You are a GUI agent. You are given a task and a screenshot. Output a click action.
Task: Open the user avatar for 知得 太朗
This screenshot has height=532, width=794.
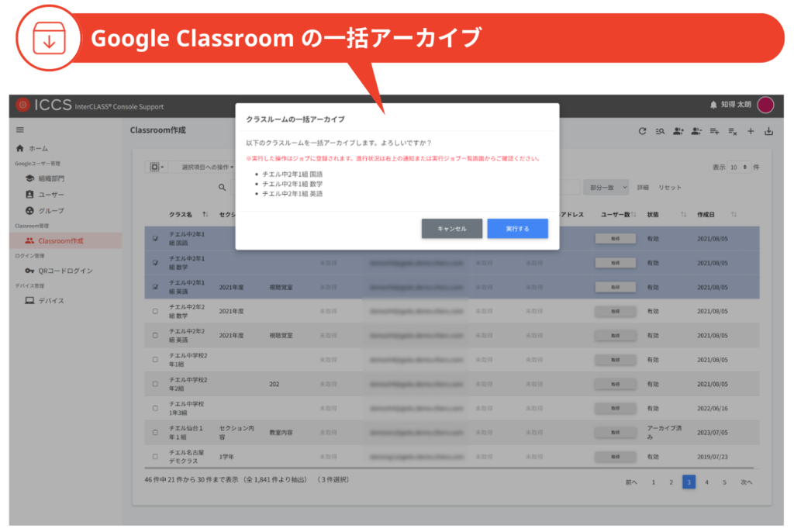pyautogui.click(x=765, y=105)
